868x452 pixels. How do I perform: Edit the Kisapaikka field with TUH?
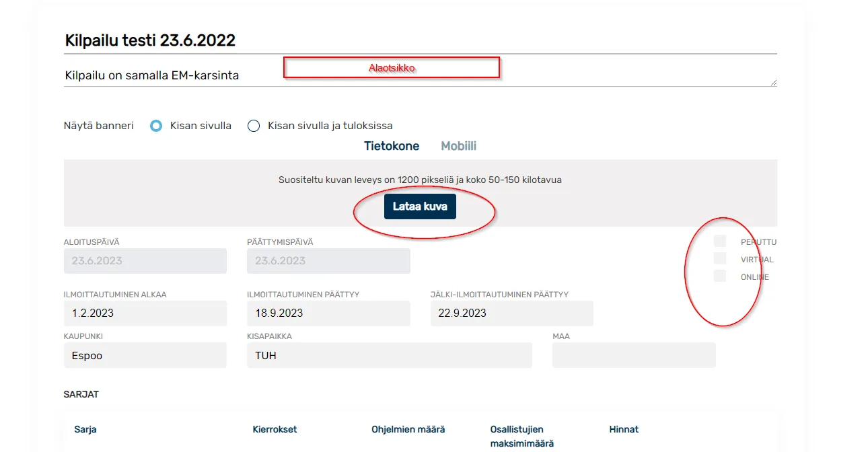click(390, 355)
